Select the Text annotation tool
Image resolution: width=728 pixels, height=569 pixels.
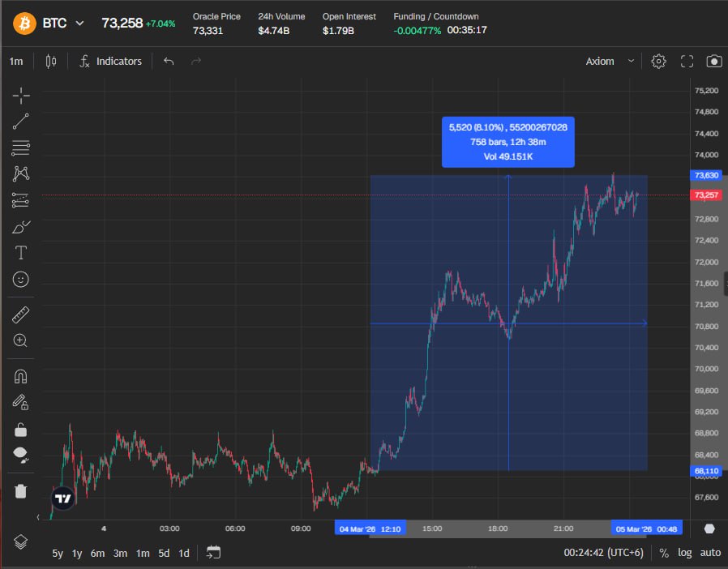[21, 253]
